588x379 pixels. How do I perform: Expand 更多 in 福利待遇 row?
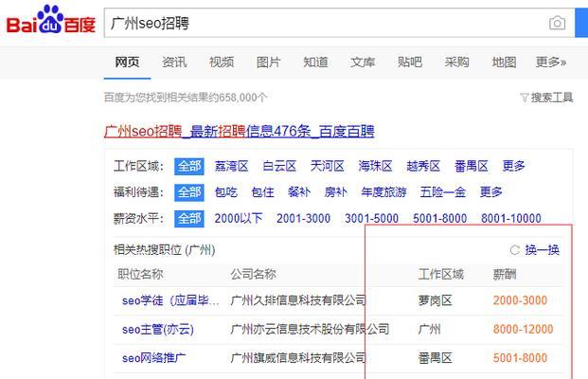[x=491, y=192]
